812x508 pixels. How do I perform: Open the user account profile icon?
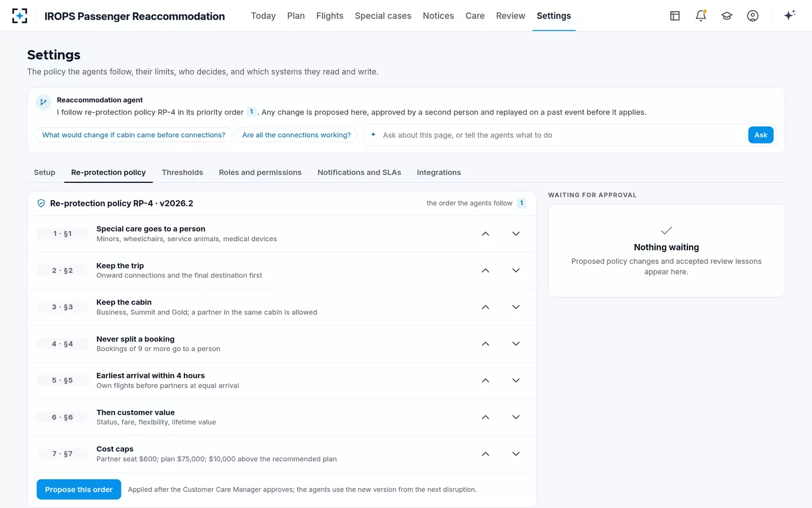point(753,16)
